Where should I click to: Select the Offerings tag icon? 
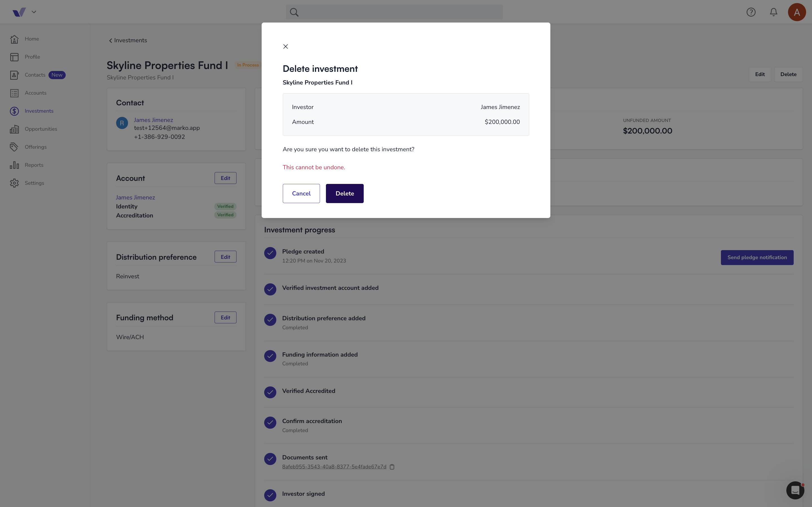[x=14, y=147]
